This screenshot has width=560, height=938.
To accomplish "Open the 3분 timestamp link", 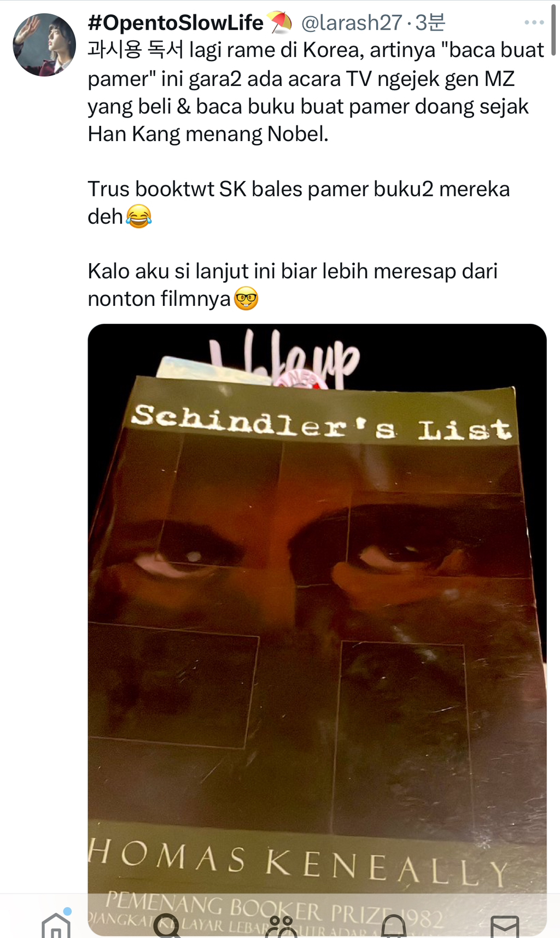I will point(430,22).
